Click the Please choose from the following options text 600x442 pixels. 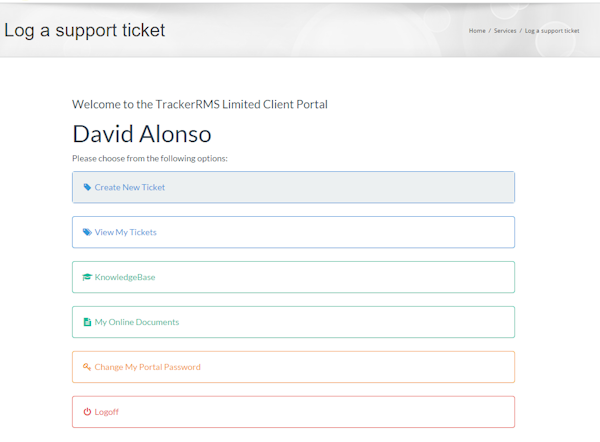[150, 158]
